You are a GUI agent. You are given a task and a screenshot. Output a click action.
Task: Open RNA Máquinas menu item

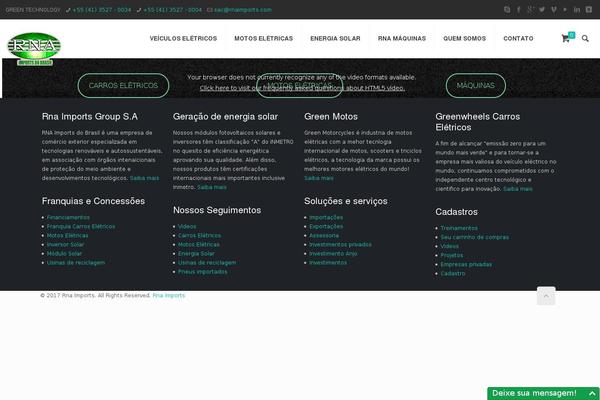tap(402, 38)
